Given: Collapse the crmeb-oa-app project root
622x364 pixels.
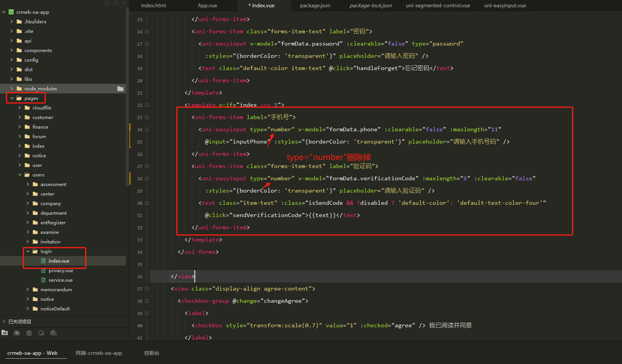Looking at the screenshot, I should point(4,12).
